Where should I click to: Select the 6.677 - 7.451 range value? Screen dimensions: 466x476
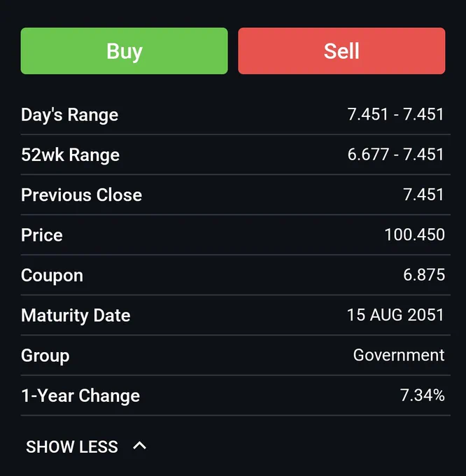(395, 154)
